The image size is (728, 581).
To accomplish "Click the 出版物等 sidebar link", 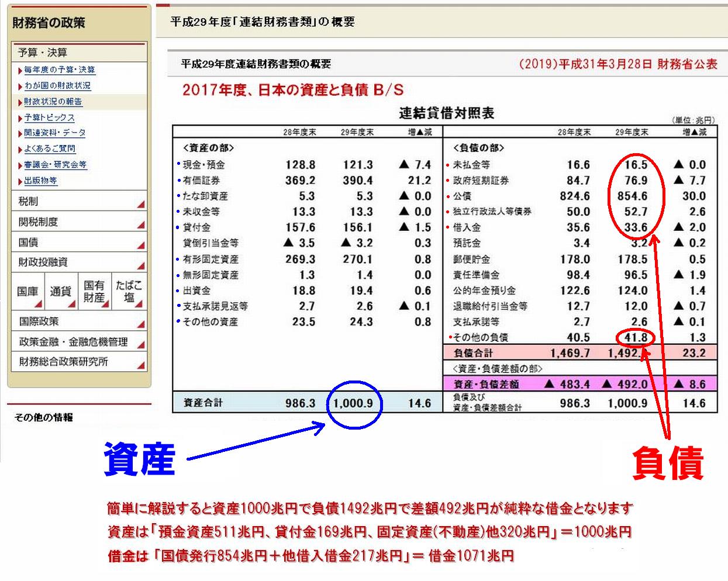I will pos(41,181).
